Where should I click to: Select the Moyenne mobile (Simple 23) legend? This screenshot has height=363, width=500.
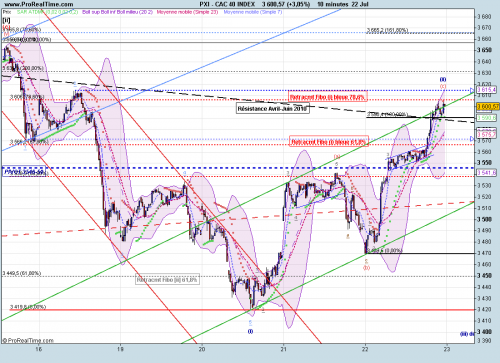pos(187,12)
